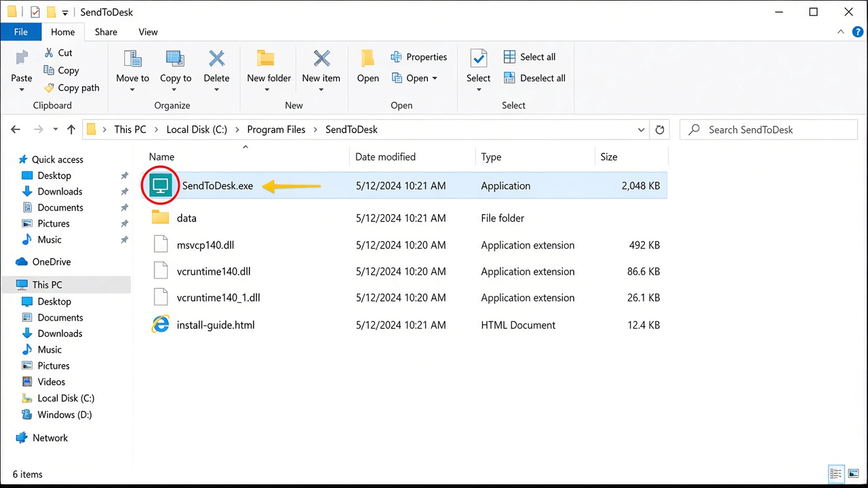Click the Deselect all icon
868x488 pixels.
[510, 78]
